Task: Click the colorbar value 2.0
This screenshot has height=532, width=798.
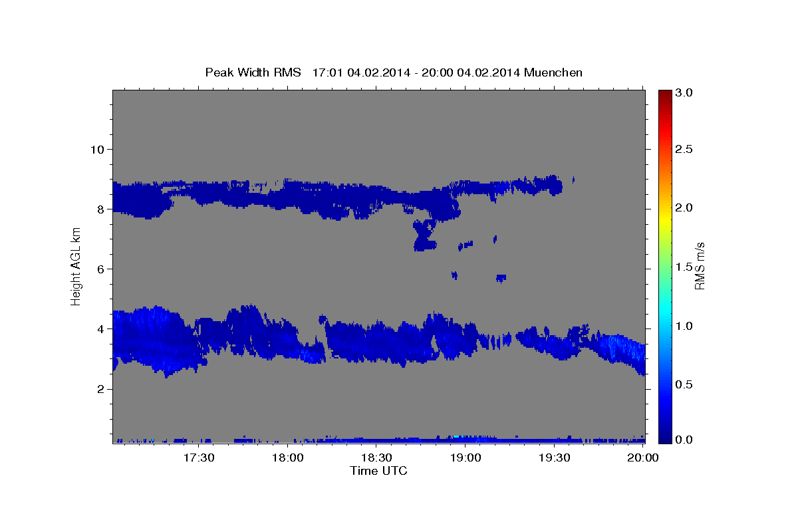Action: (x=685, y=207)
